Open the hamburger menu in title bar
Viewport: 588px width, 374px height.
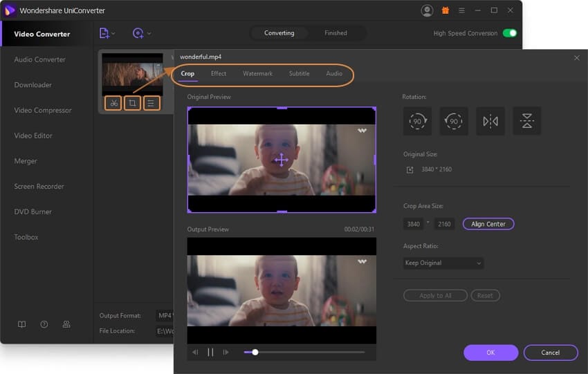tap(461, 10)
